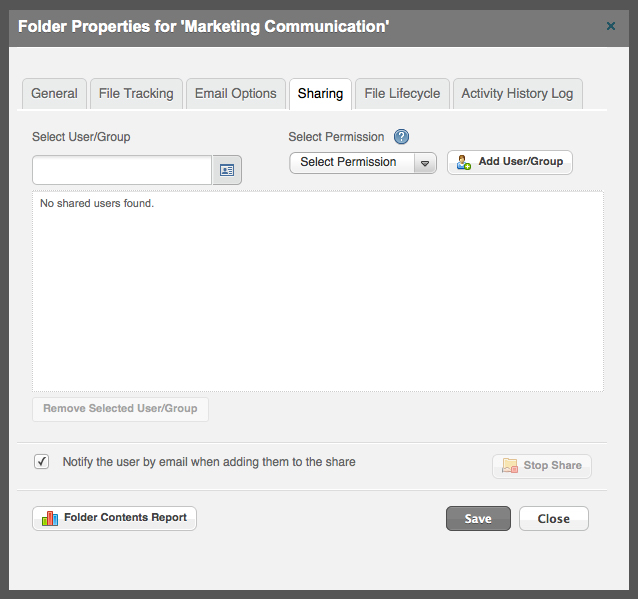
Task: Expand the Select Permission dropdown arrow
Action: (x=425, y=163)
